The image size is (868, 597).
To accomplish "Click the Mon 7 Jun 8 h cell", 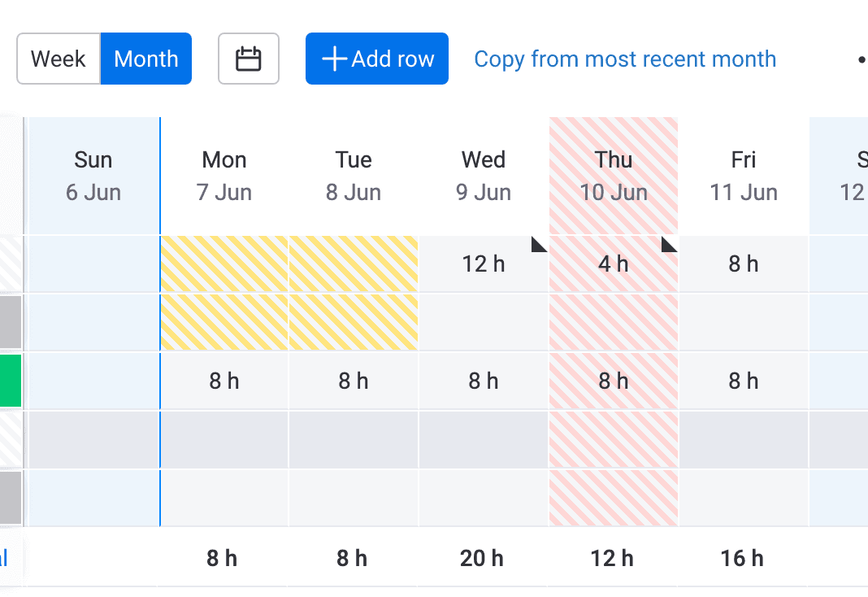I will click(224, 381).
